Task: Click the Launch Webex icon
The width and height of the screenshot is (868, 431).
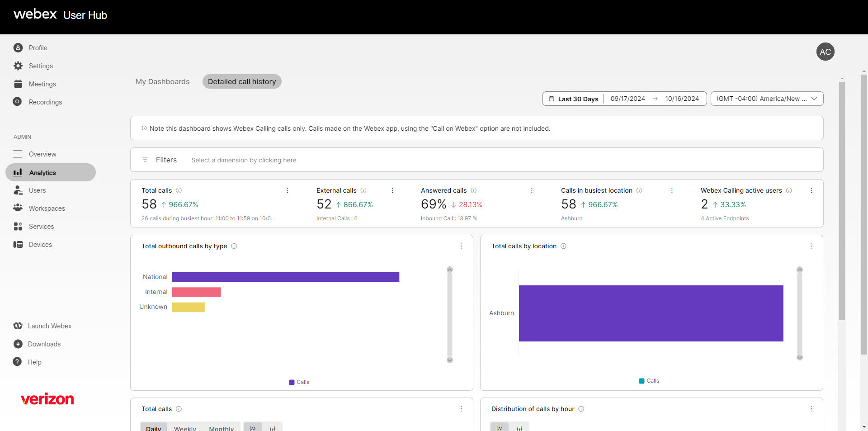Action: click(x=18, y=326)
